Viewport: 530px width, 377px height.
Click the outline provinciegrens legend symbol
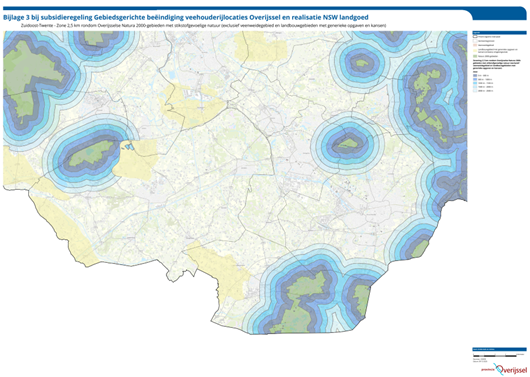click(x=475, y=37)
